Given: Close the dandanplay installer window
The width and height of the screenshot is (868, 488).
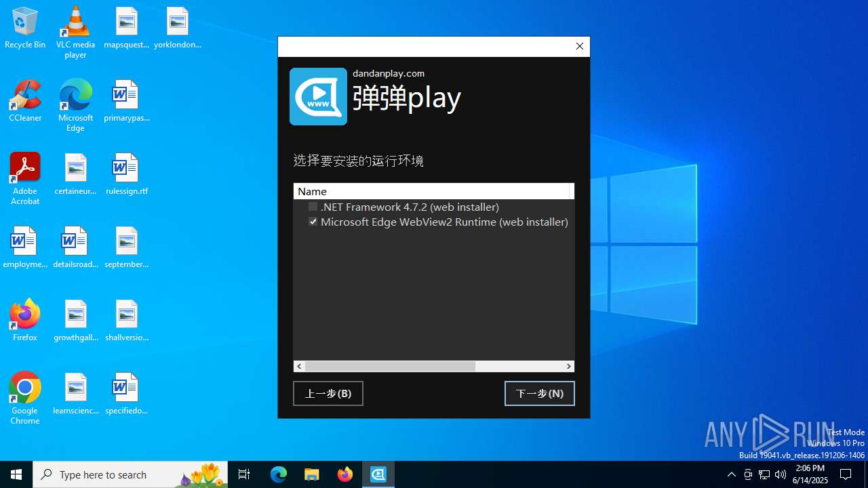Looking at the screenshot, I should pyautogui.click(x=580, y=46).
